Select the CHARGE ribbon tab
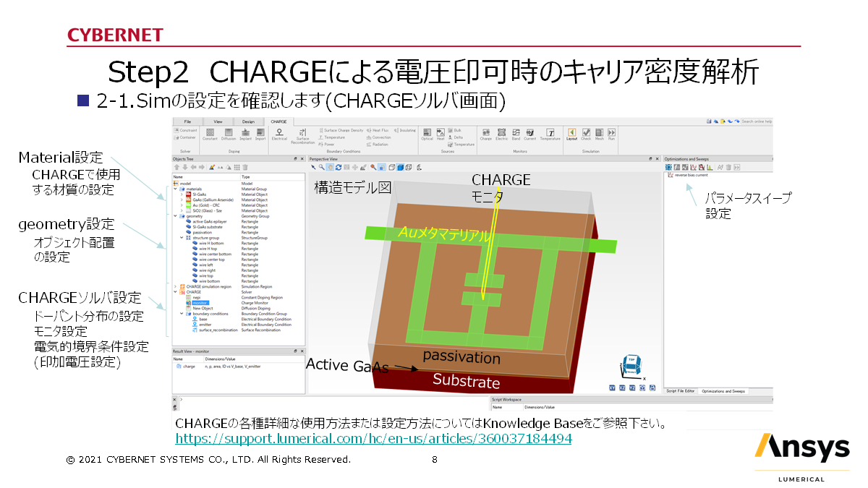 [278, 121]
